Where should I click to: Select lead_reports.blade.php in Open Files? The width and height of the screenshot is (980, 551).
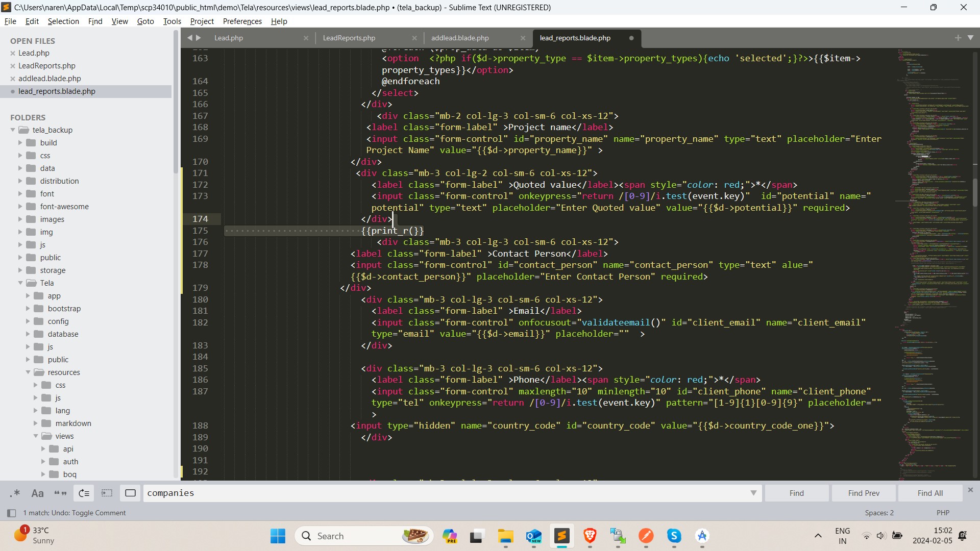click(x=86, y=91)
